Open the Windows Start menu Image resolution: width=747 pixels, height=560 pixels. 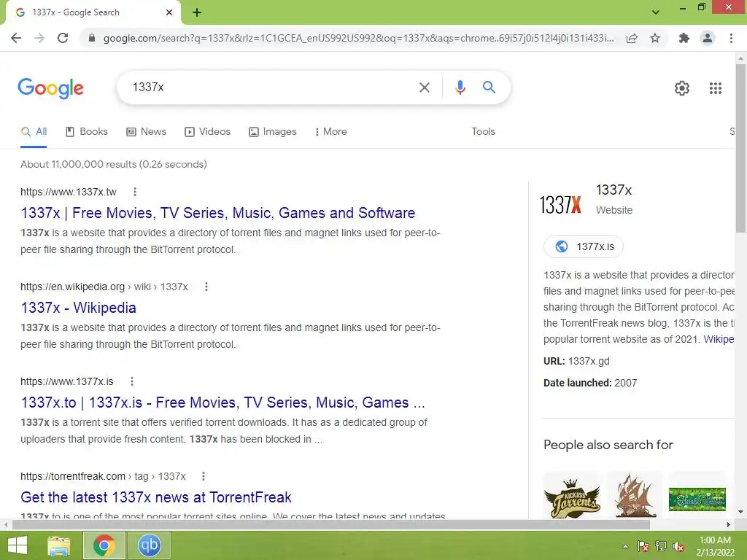click(18, 545)
